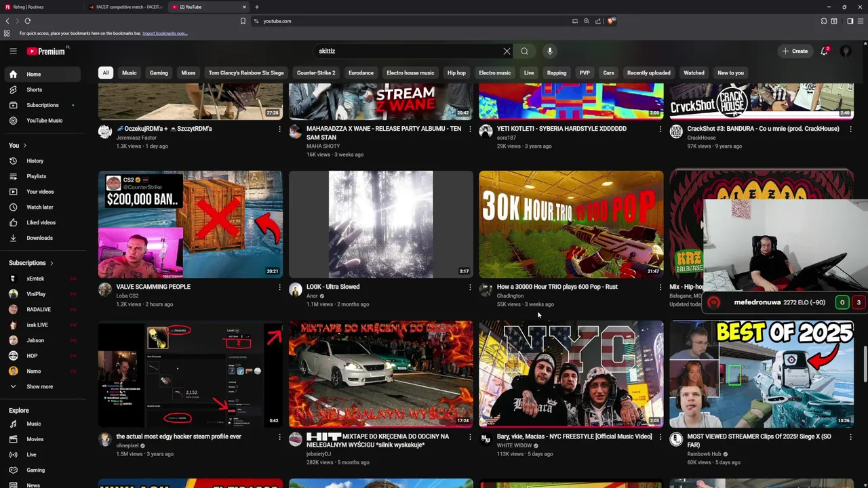Open Explore Music category
This screenshot has height=488, width=868.
coord(43,424)
